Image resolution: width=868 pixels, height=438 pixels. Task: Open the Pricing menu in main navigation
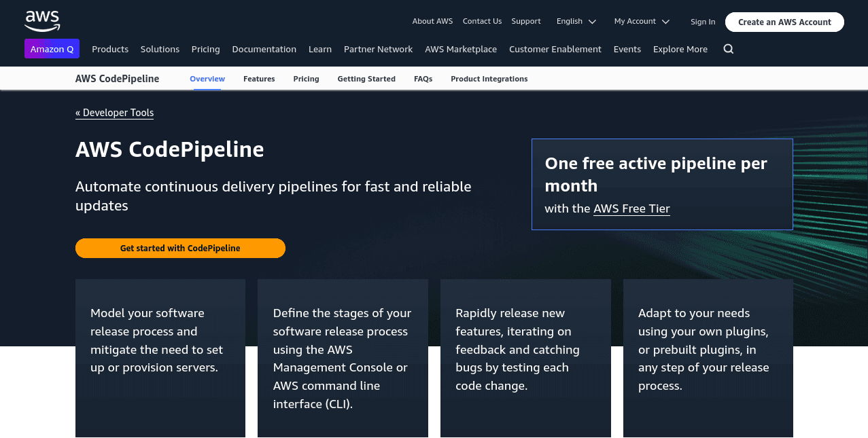[205, 49]
